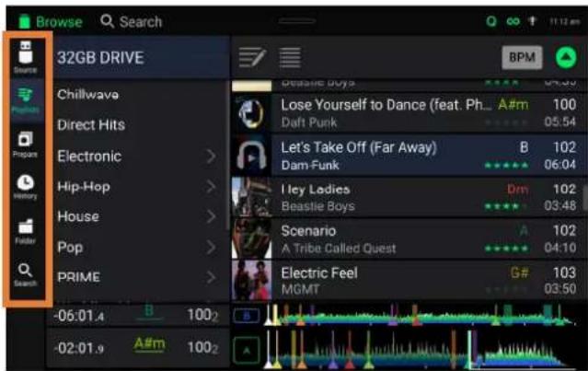Switch to compact list view icon
The image size is (588, 371).
pos(290,58)
